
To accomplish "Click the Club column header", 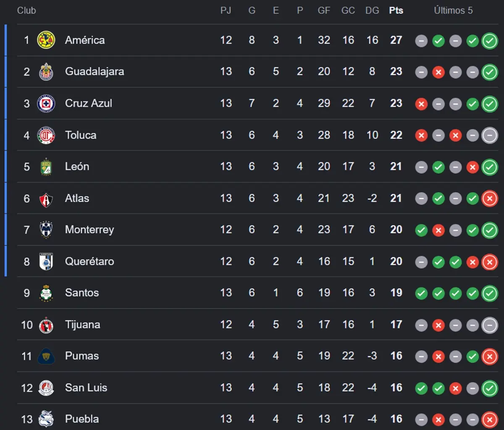I will [26, 10].
